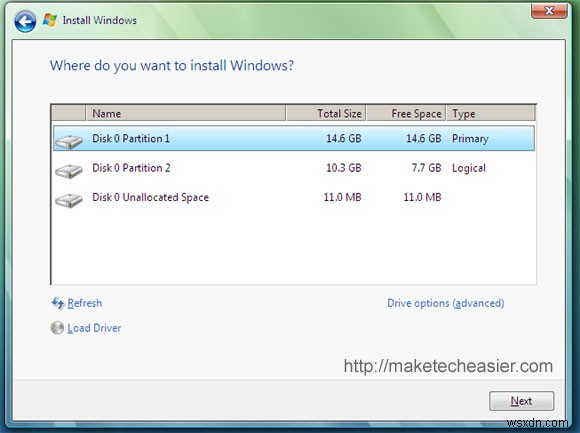Click the Refresh arrows icon
The image size is (580, 433).
point(58,303)
